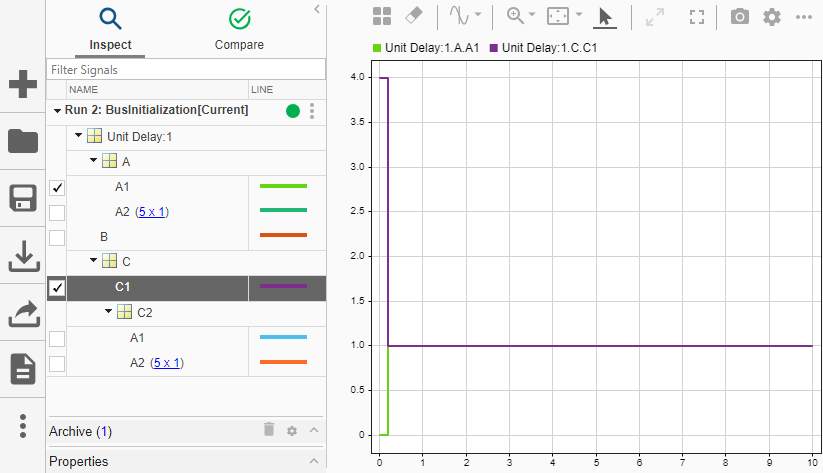Open the 5 x 1 link for A2 under A
Viewport: 823px width, 473px height.
click(152, 212)
